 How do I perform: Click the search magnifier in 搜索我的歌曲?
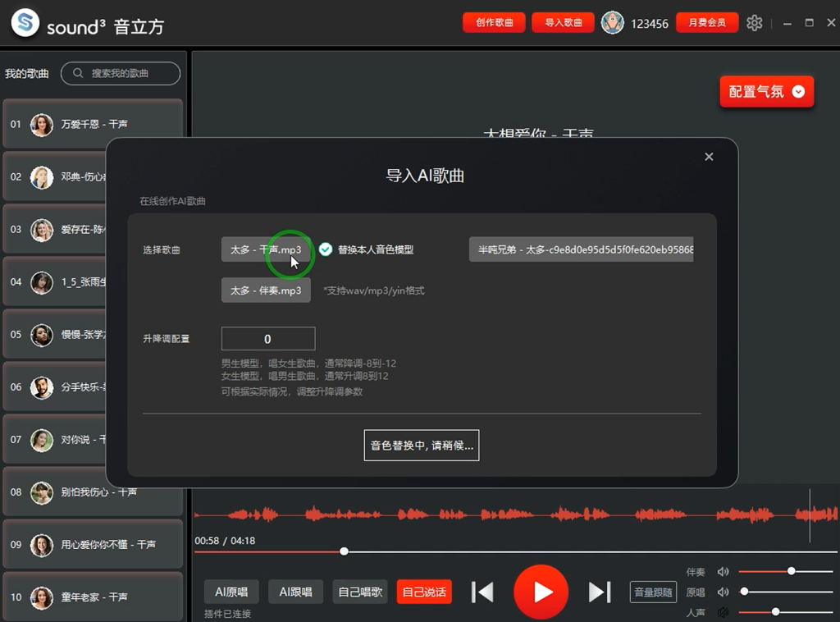(x=78, y=74)
